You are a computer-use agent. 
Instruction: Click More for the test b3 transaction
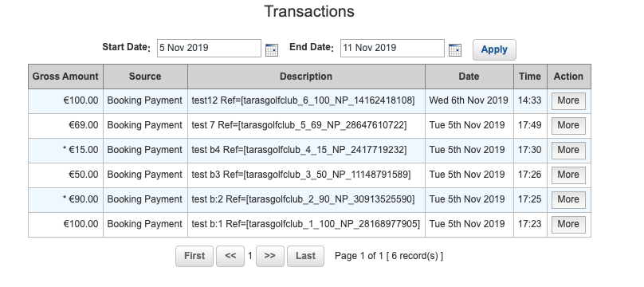point(568,175)
